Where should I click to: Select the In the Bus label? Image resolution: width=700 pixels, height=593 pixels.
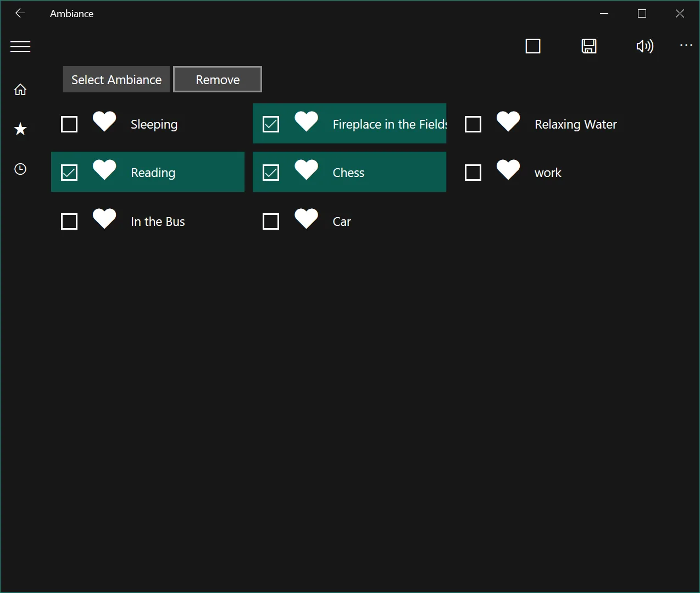click(x=158, y=221)
